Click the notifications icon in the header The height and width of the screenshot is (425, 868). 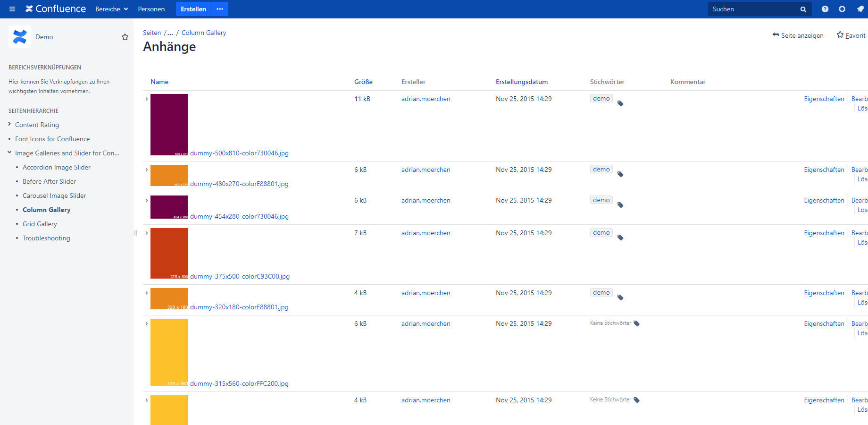pos(860,9)
